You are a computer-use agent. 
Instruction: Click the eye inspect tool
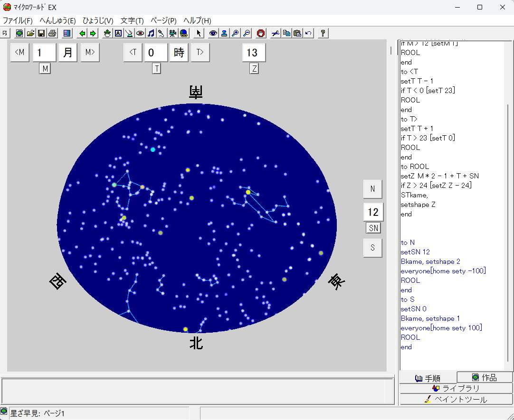(x=213, y=33)
